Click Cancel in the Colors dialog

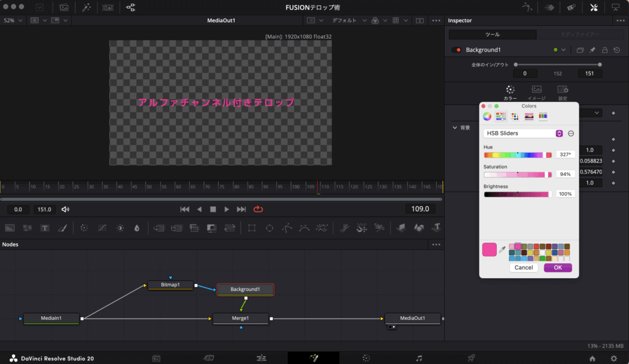click(523, 268)
